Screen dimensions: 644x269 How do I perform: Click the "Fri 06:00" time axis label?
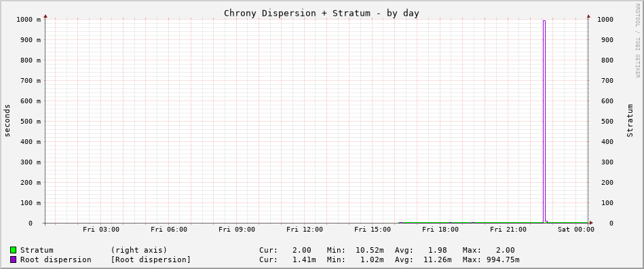(169, 229)
